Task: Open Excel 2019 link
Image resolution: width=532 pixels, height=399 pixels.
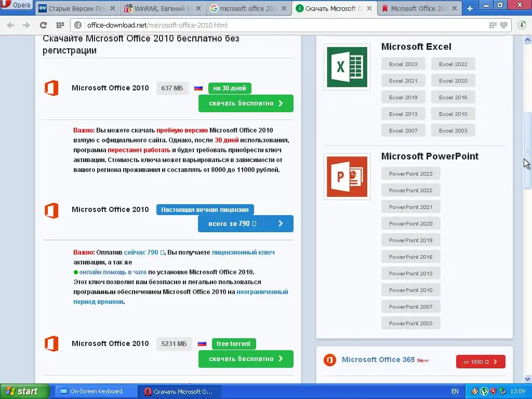Action: tap(403, 97)
